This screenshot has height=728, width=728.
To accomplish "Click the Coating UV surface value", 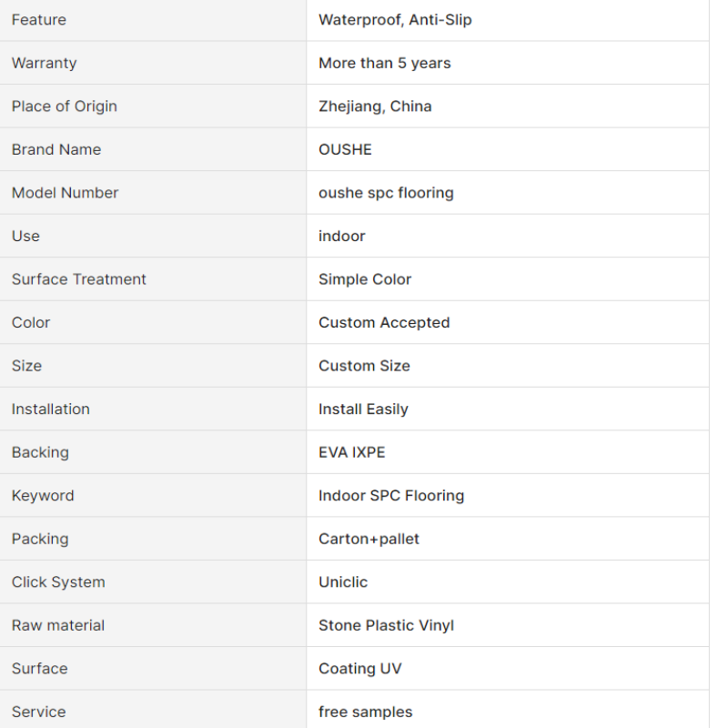I will tap(359, 669).
